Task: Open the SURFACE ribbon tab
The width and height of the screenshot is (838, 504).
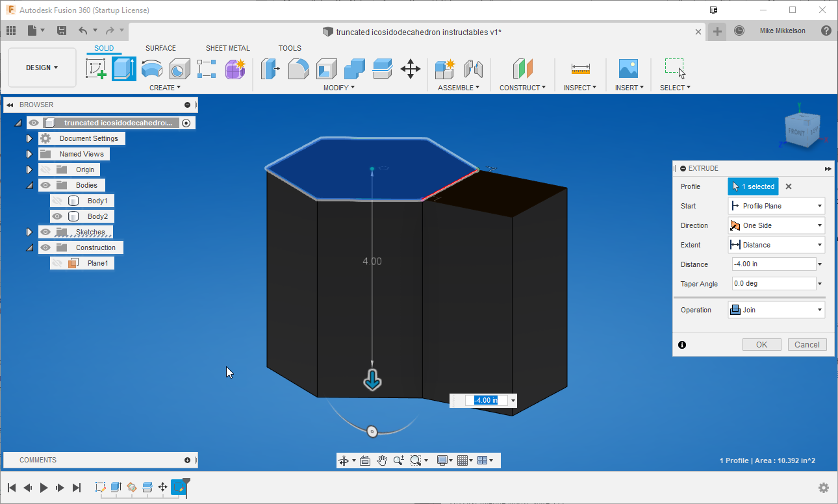Action: point(160,47)
